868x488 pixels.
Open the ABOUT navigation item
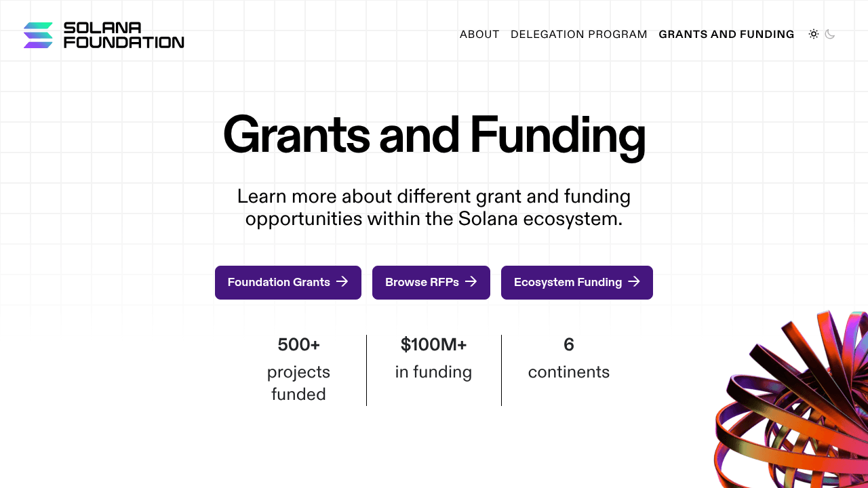click(479, 34)
